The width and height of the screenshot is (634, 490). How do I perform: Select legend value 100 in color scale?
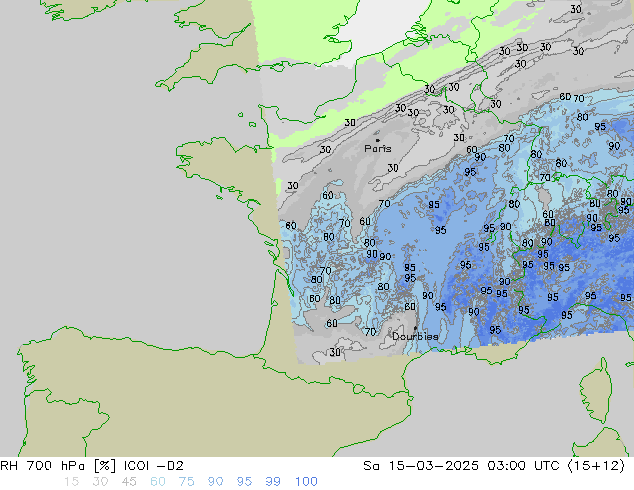306,482
